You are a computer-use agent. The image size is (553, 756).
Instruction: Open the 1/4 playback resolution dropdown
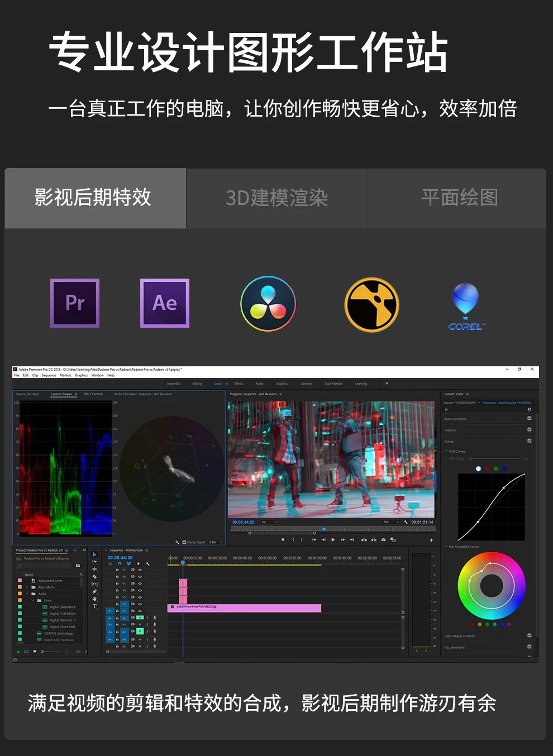tap(391, 522)
